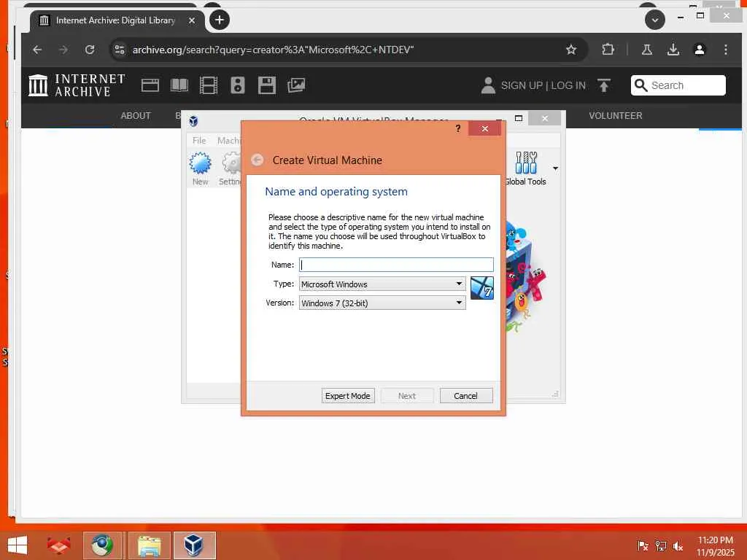The width and height of the screenshot is (747, 560).
Task: Click the muted volume tray icon
Action: (x=678, y=545)
